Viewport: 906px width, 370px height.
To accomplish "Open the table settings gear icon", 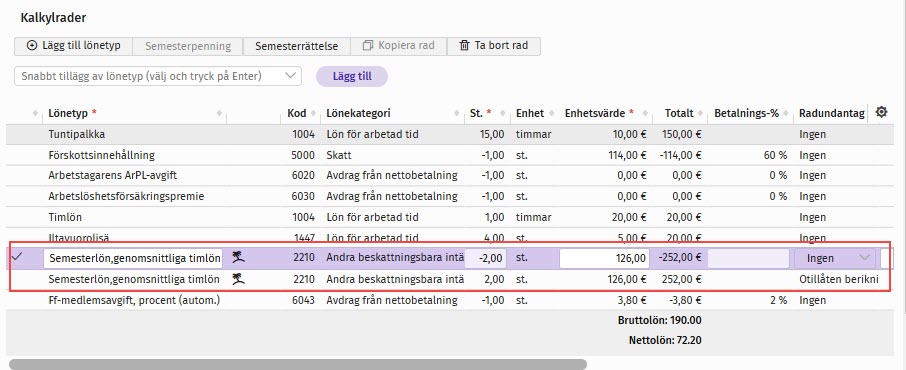I will 881,112.
